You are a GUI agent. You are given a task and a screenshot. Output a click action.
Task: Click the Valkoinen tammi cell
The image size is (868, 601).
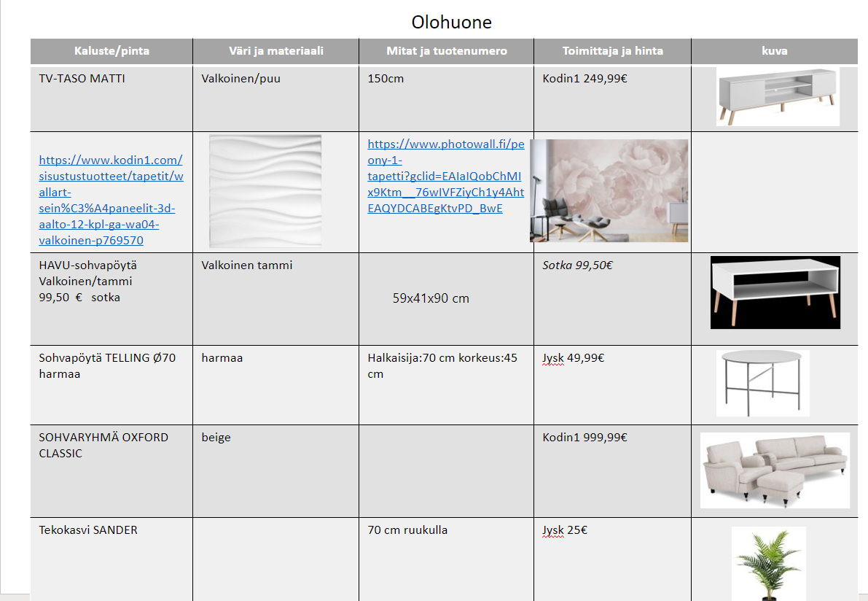pyautogui.click(x=276, y=299)
